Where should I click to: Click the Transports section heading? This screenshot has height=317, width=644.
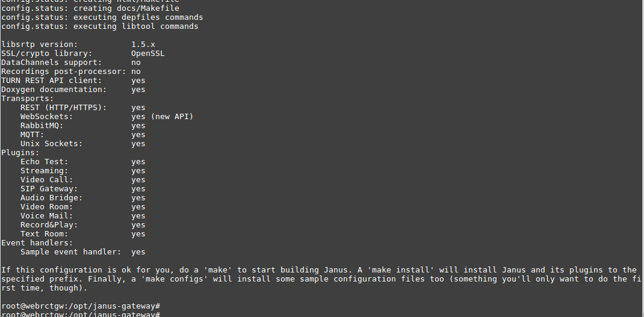tap(27, 99)
